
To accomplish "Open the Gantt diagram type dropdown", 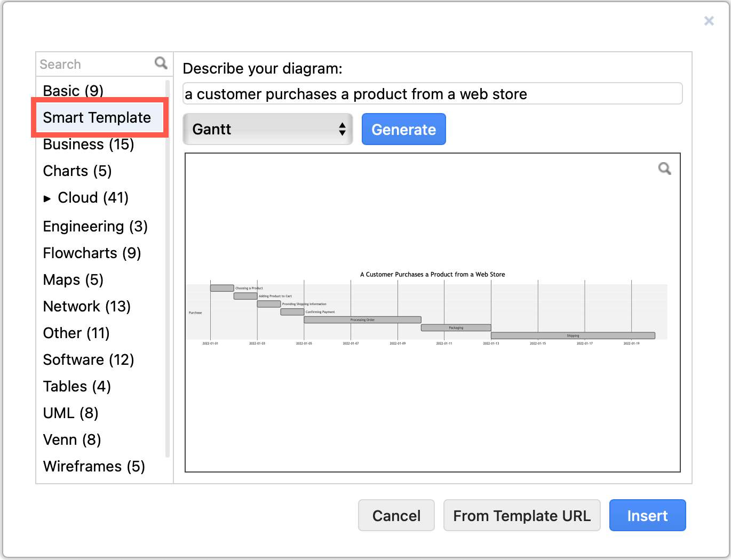I will click(267, 129).
